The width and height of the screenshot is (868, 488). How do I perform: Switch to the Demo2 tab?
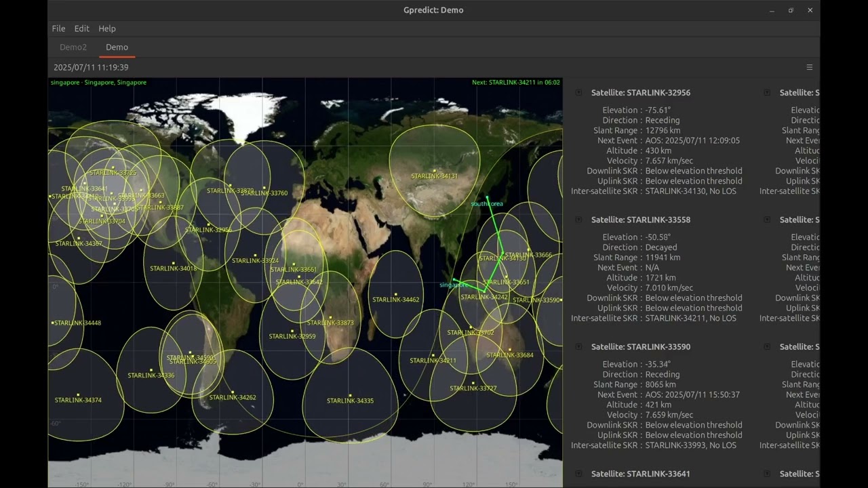pyautogui.click(x=73, y=47)
